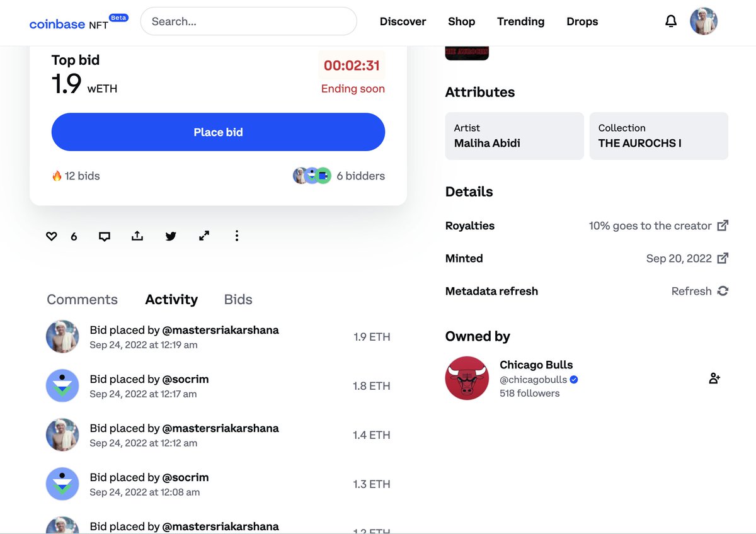
Task: Click the Refresh metadata link
Action: point(691,291)
